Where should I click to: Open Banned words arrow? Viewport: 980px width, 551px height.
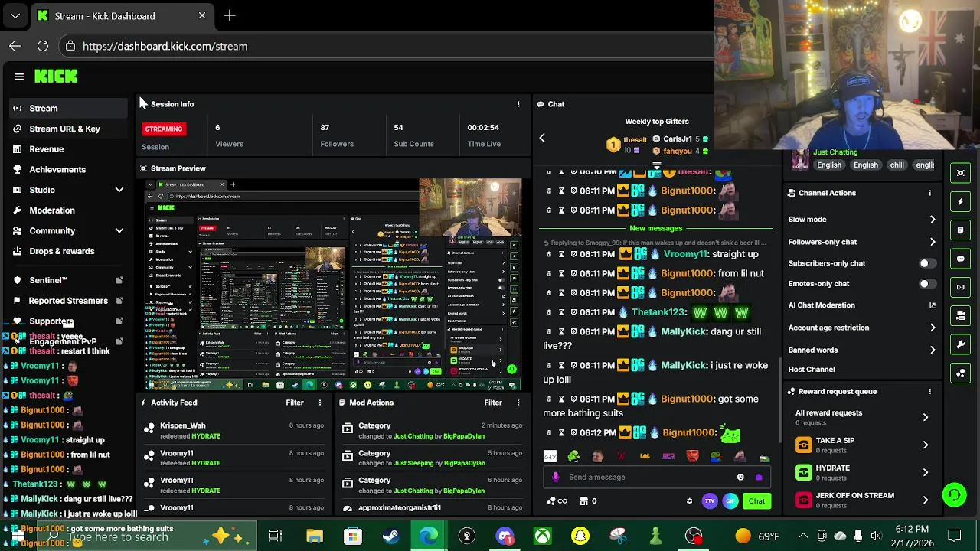933,350
